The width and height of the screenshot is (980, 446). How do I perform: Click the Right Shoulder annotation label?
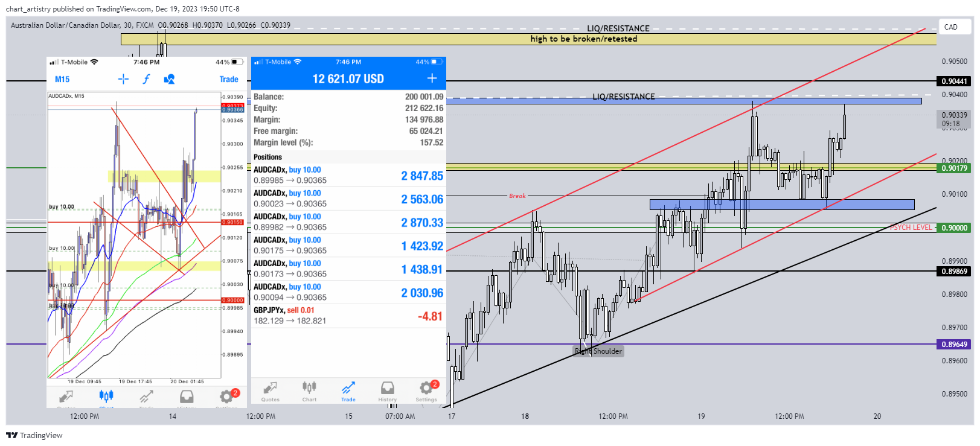coord(598,351)
